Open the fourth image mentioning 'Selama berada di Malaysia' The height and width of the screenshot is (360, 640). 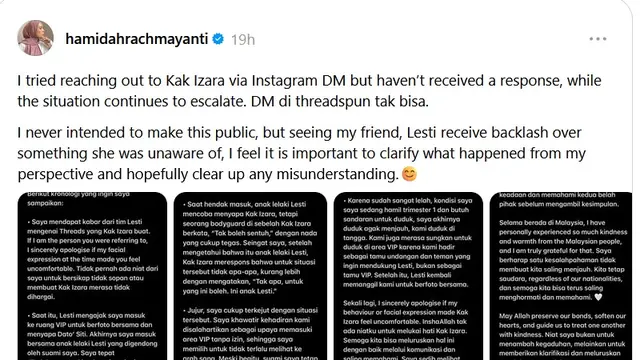pyautogui.click(x=561, y=276)
